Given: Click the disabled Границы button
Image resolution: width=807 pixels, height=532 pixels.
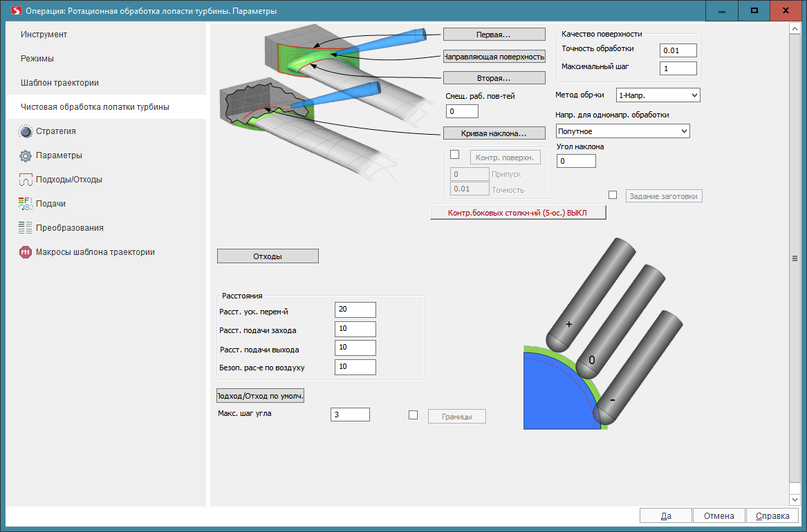Looking at the screenshot, I should point(457,417).
